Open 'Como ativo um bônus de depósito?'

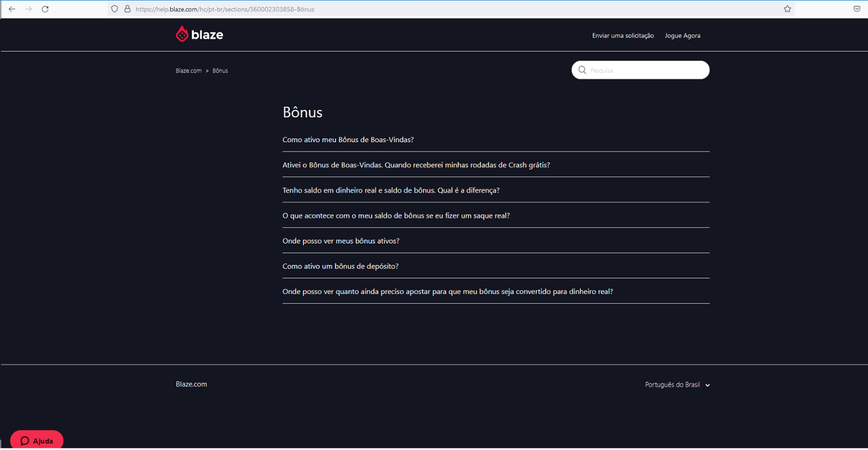click(x=340, y=267)
